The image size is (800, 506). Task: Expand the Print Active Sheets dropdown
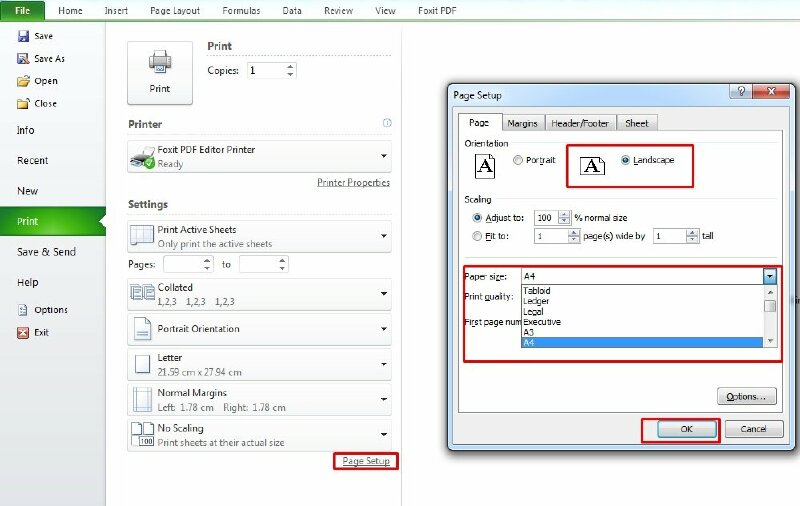click(384, 236)
